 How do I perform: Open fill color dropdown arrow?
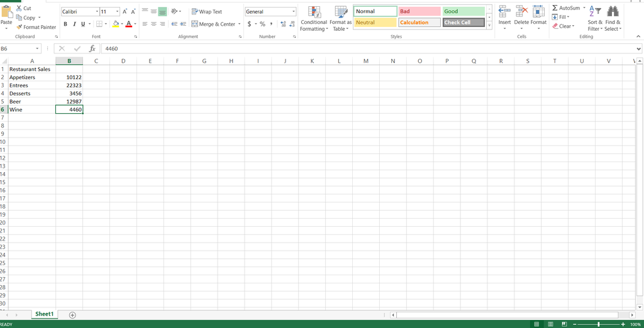[x=122, y=25]
